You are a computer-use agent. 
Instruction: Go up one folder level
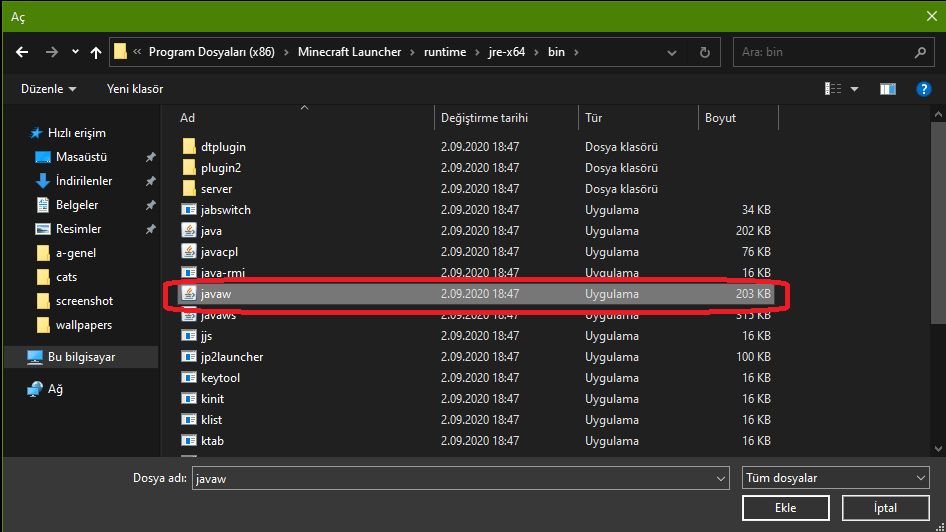tap(96, 52)
